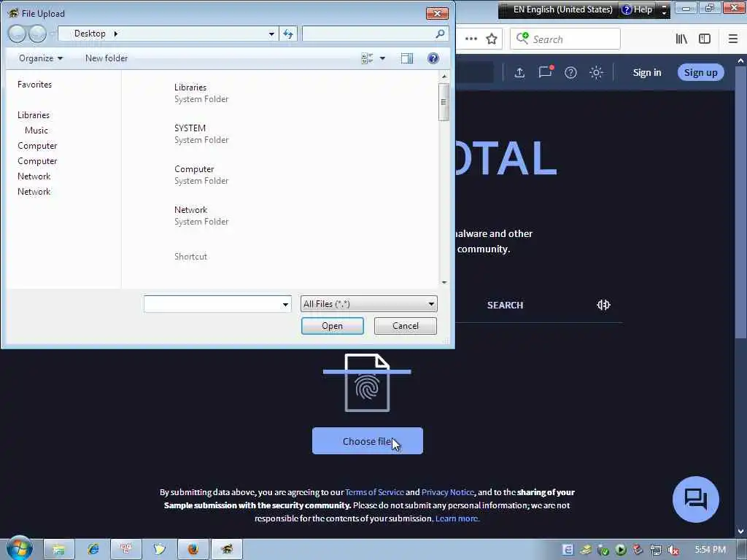
Task: Click the browser page scroll down arrow
Action: (741, 531)
